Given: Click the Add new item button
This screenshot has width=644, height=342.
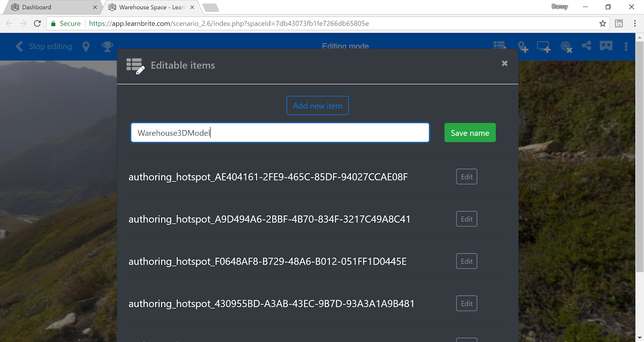Looking at the screenshot, I should (318, 105).
